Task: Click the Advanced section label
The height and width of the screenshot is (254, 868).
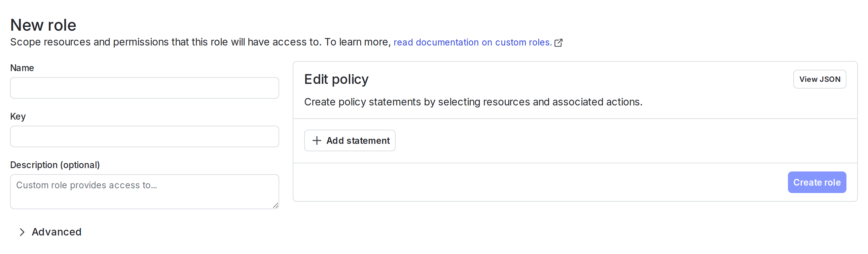Action: pyautogui.click(x=57, y=232)
